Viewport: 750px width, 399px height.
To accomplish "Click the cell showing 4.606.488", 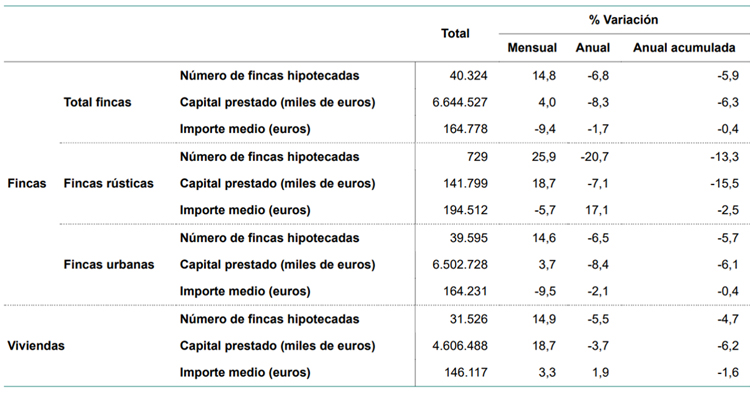I will tap(460, 345).
